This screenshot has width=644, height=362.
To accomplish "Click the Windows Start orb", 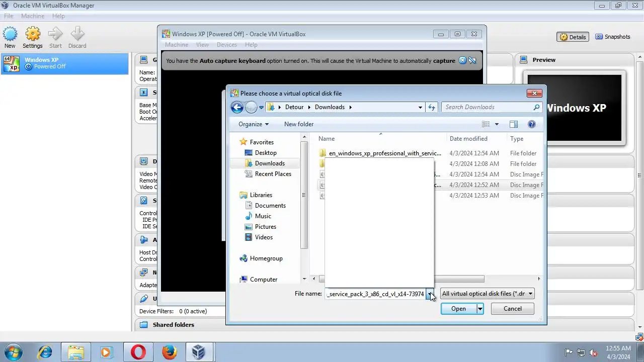I will pos(14,352).
